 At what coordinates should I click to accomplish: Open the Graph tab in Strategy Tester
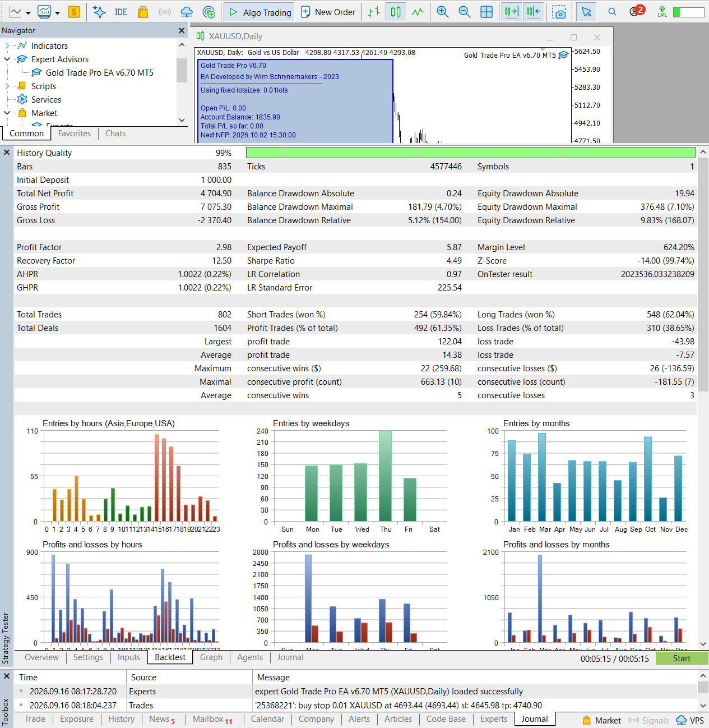[211, 657]
